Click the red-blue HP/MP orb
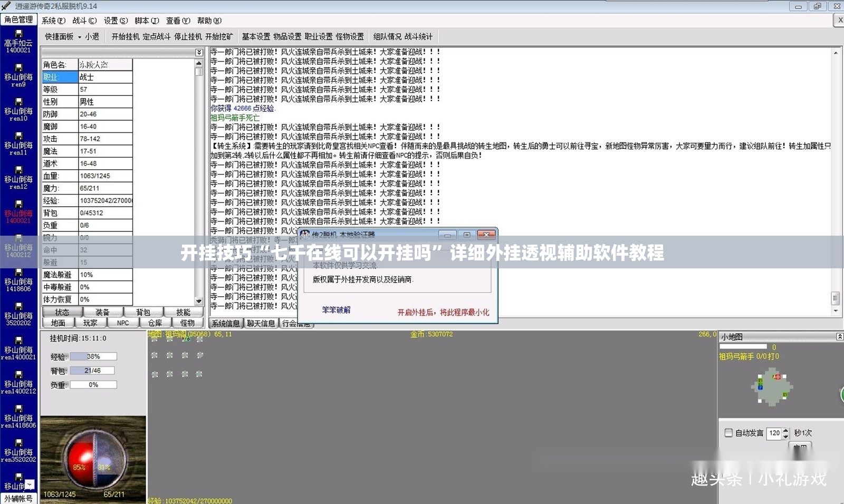844x504 pixels. (x=94, y=458)
